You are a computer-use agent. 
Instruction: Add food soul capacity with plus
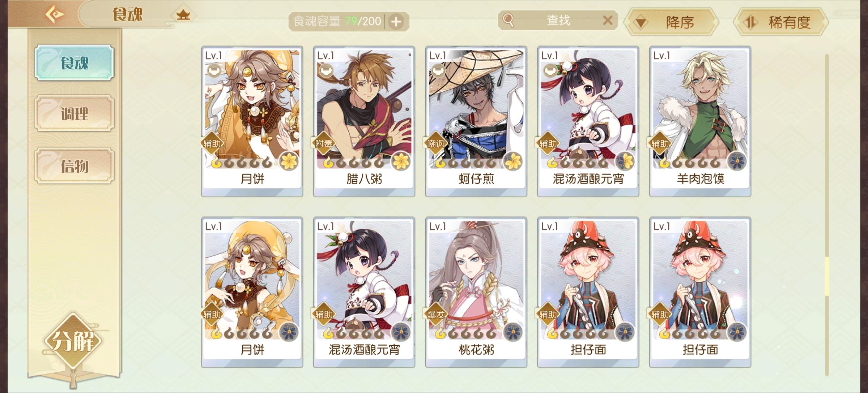[396, 22]
